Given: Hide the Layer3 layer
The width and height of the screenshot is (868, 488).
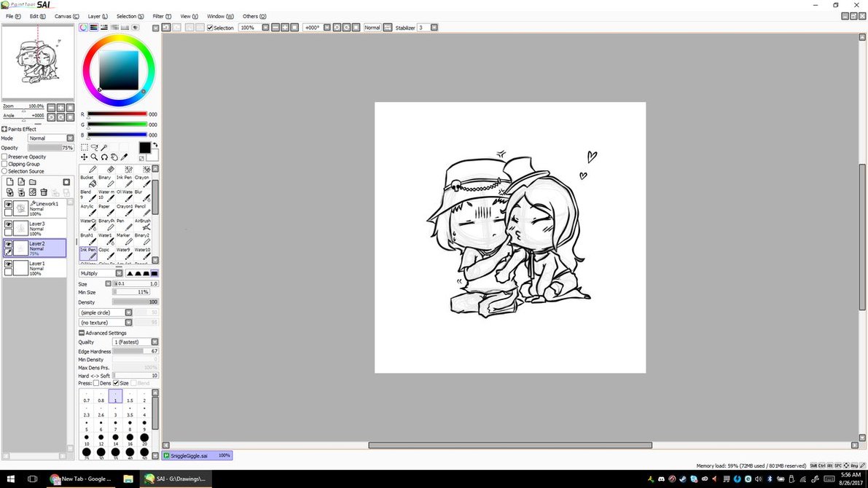Looking at the screenshot, I should [8, 224].
